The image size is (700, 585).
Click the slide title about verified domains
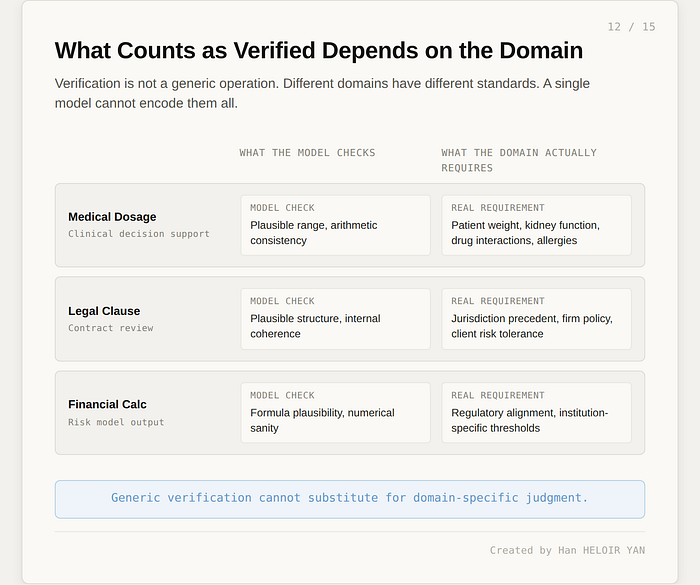[319, 50]
